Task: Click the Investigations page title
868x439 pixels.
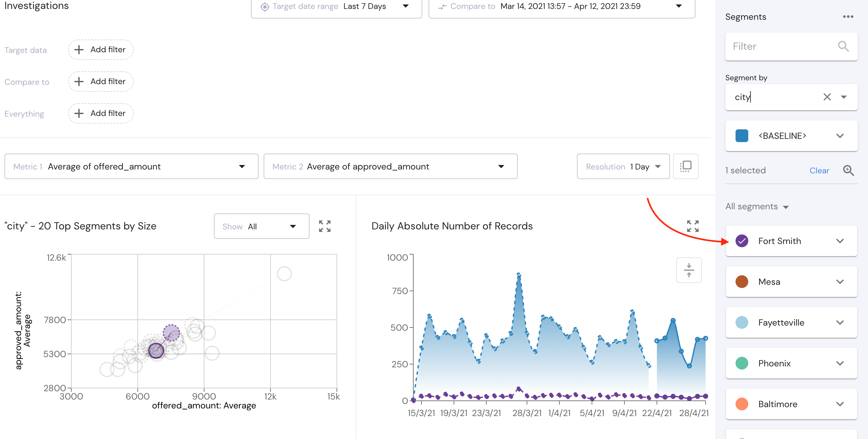Action: click(36, 6)
